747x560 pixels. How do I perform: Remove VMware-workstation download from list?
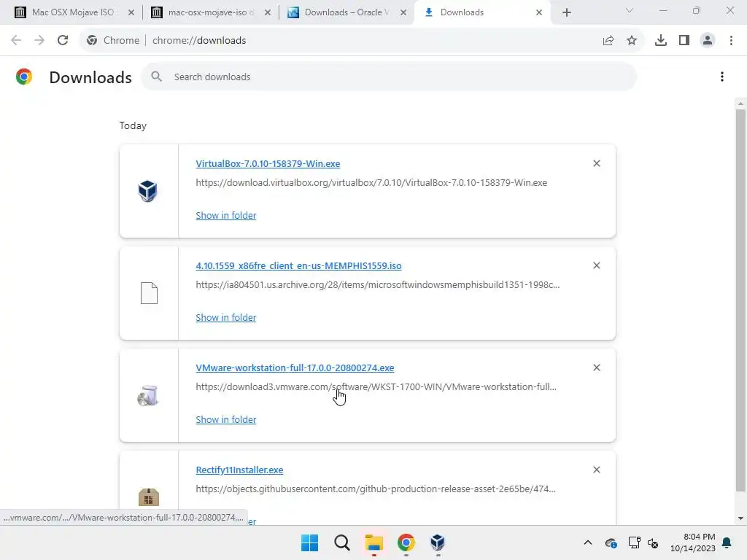coord(597,367)
